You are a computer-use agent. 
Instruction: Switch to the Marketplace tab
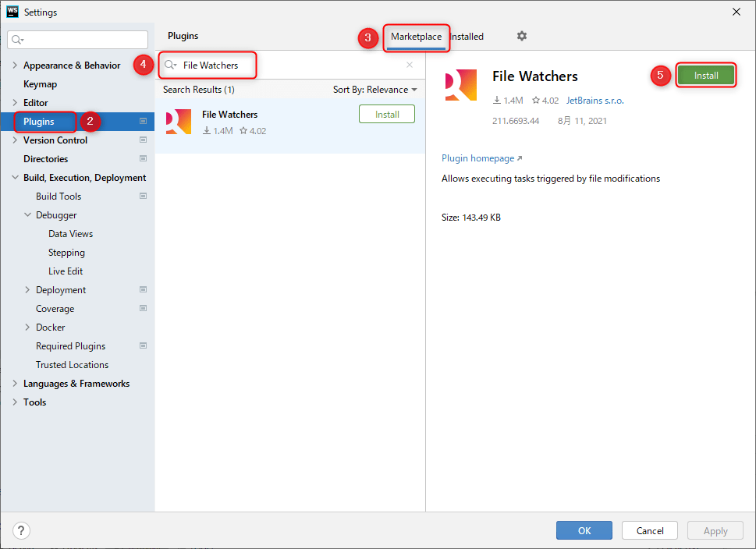tap(416, 37)
